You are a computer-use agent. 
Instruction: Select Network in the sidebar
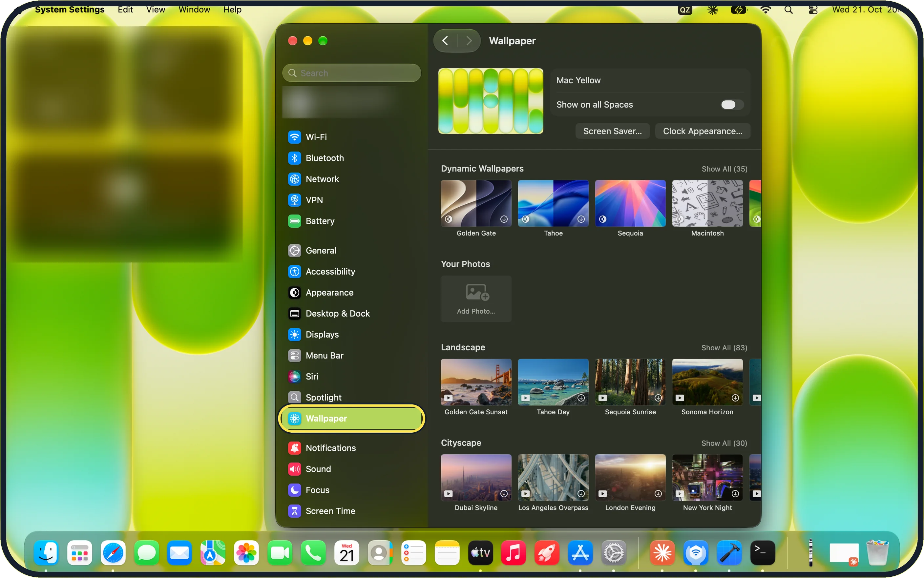click(x=351, y=179)
